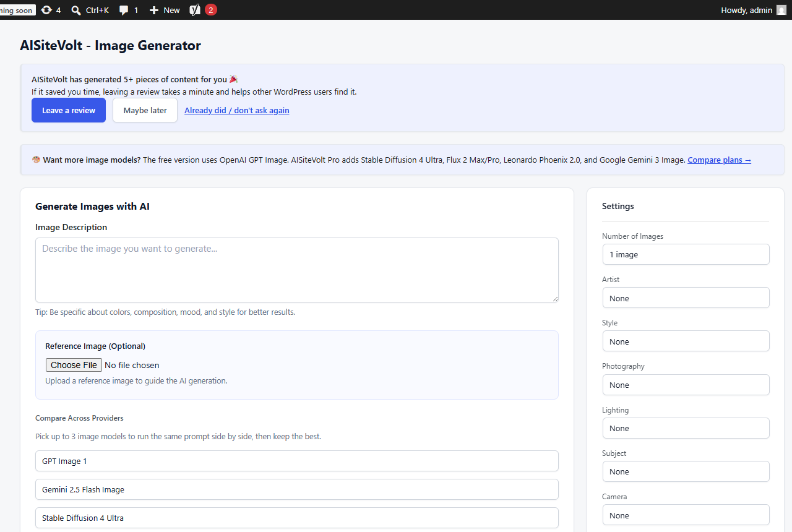
Task: Focus the Image Description text area
Action: (x=297, y=270)
